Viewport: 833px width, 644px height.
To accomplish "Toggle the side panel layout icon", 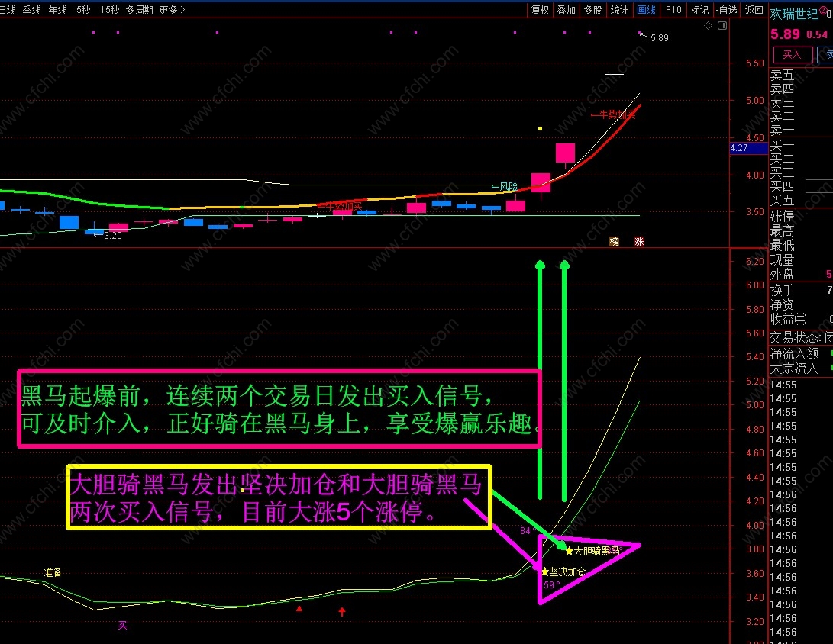I will [722, 25].
